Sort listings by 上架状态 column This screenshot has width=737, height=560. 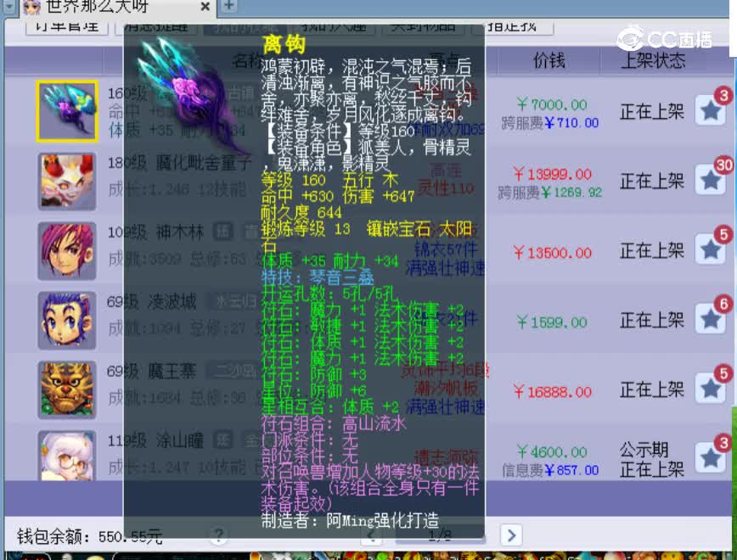click(653, 60)
